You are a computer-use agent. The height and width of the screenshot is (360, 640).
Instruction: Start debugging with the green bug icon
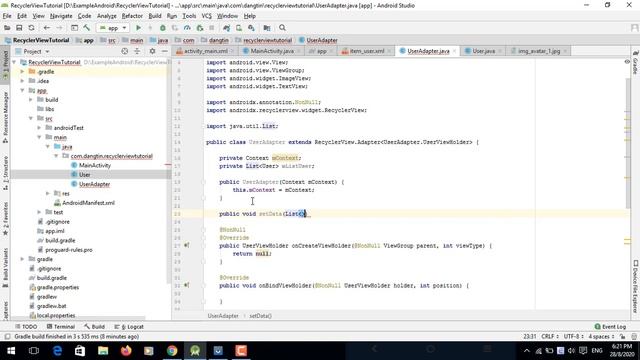coord(162,28)
